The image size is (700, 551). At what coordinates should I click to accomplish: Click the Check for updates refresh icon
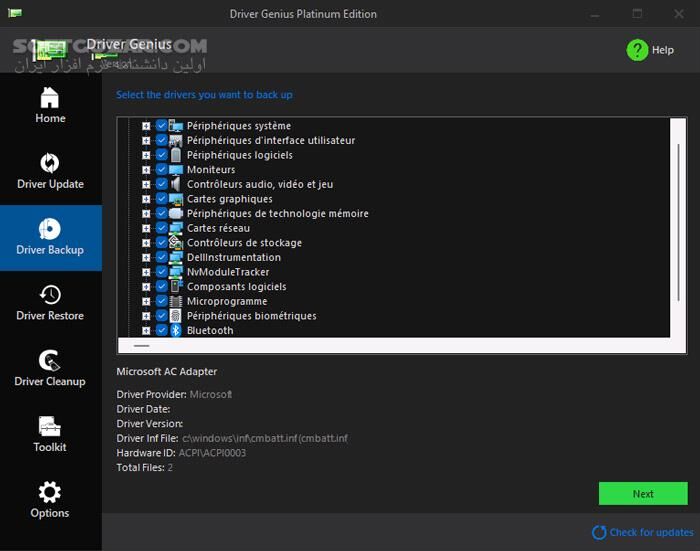pos(599,532)
